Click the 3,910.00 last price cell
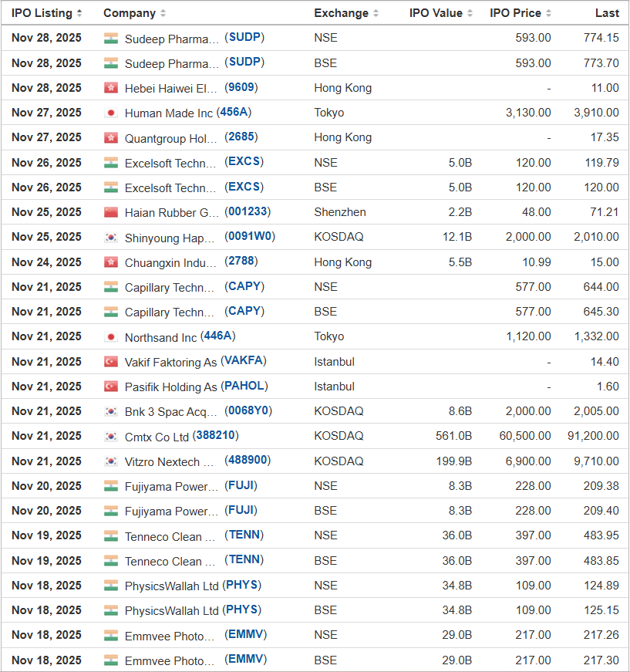630x672 pixels. click(x=597, y=113)
